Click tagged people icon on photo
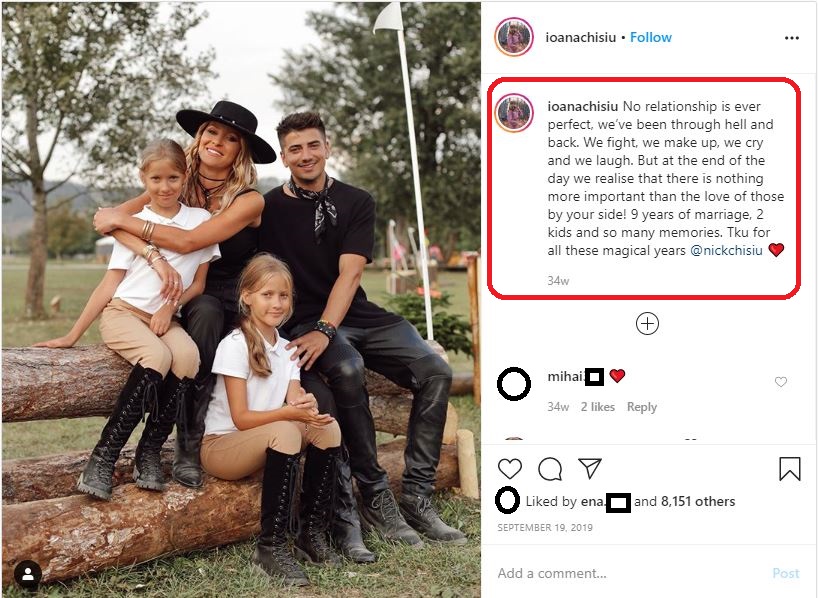The image size is (818, 598). tap(28, 574)
